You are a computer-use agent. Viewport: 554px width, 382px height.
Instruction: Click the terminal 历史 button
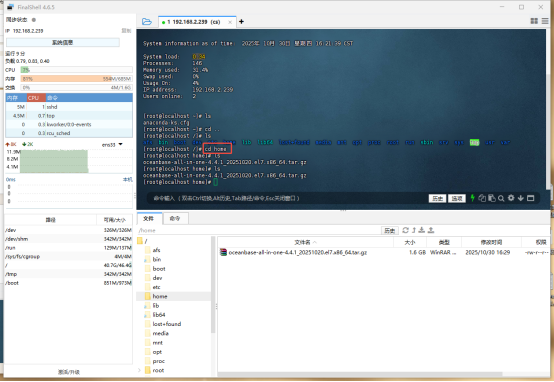437,198
